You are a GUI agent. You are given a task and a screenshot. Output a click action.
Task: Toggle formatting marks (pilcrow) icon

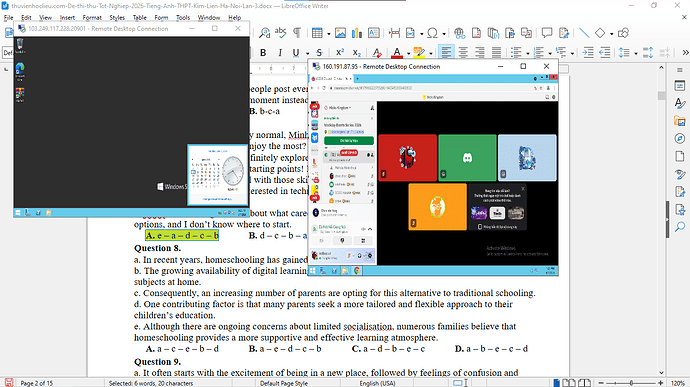tap(297, 33)
